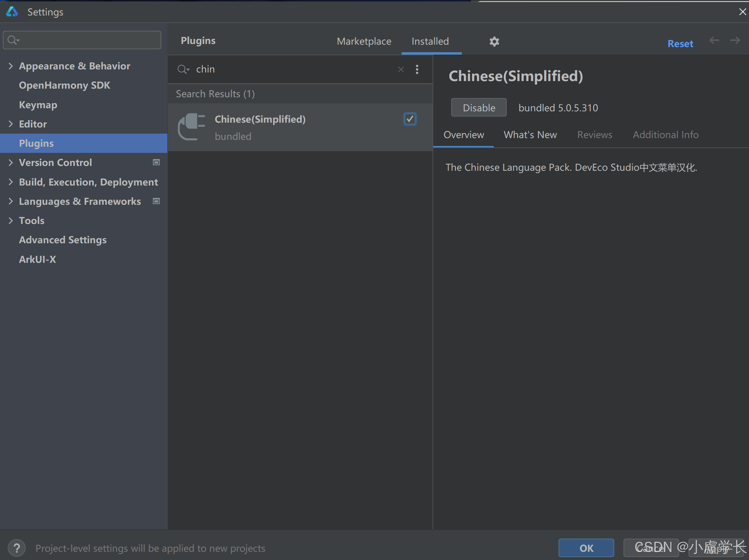Image resolution: width=749 pixels, height=560 pixels.
Task: Click the back navigation arrow
Action: coord(714,41)
